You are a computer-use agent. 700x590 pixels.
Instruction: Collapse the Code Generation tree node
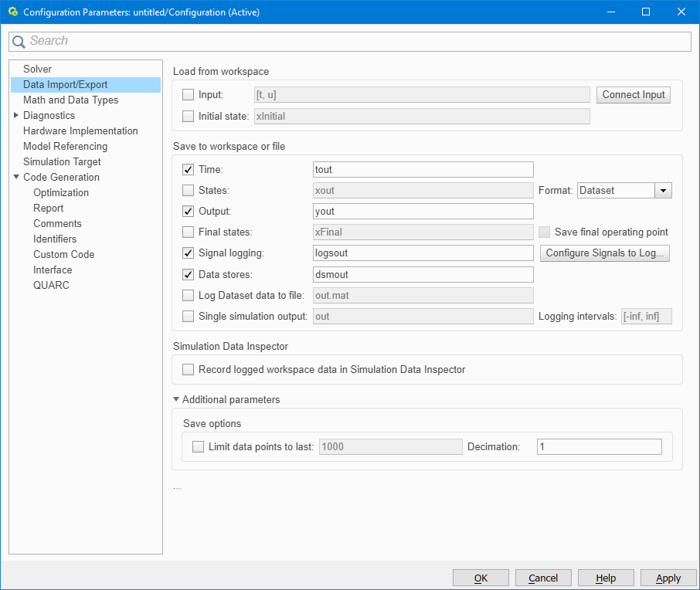16,178
